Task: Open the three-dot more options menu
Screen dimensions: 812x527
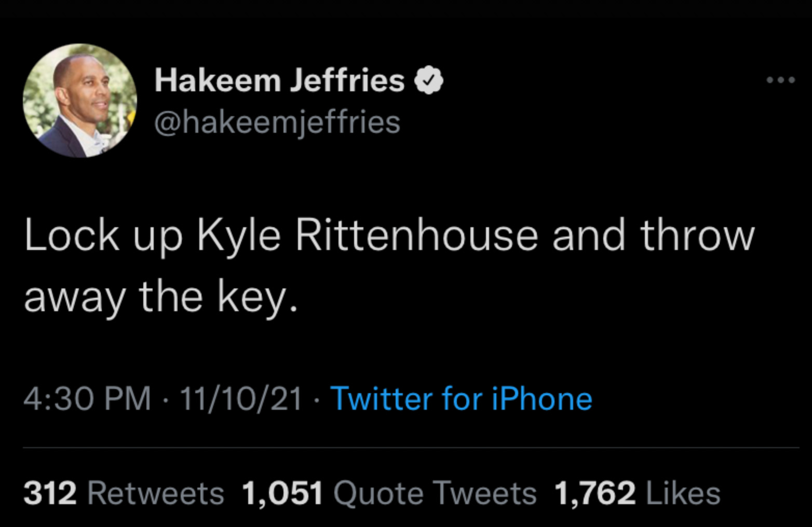Action: tap(780, 80)
